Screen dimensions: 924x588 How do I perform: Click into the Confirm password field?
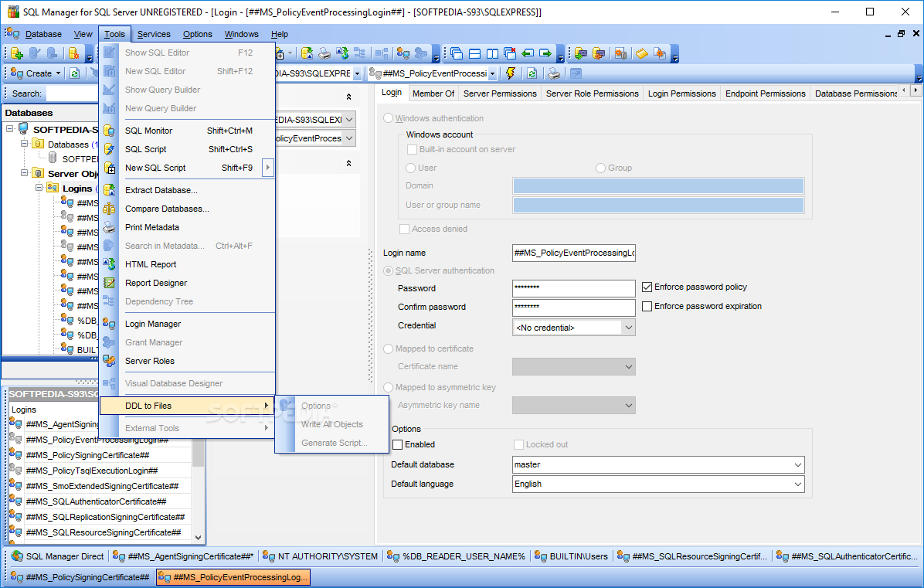573,307
